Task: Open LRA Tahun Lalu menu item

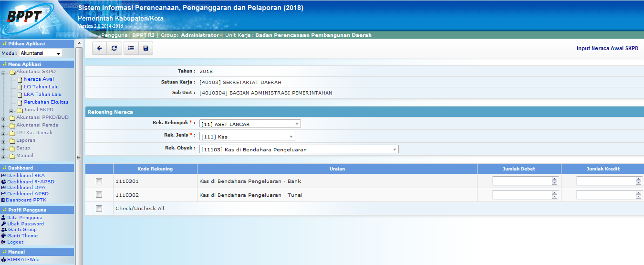Action: coord(42,95)
